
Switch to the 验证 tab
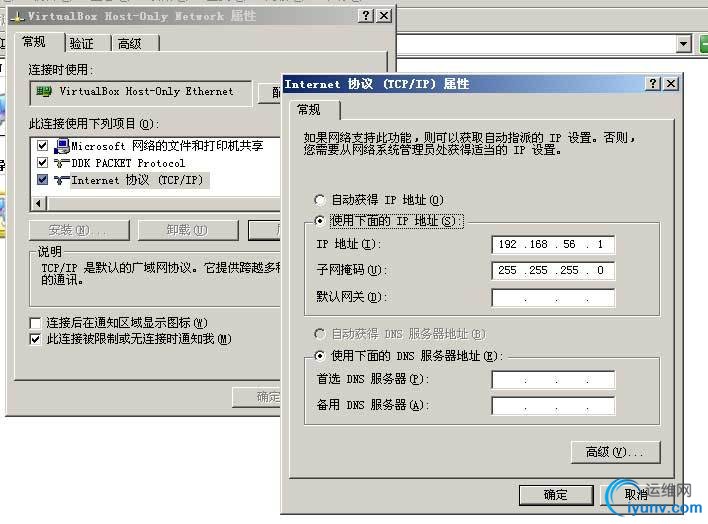(88, 44)
